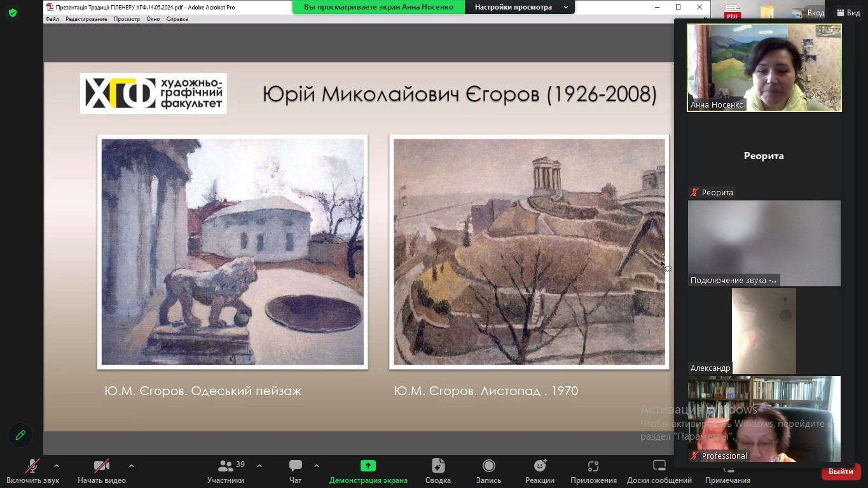Unmute microphone with Включить звук icon
Viewport: 868px width, 488px height.
tap(32, 466)
